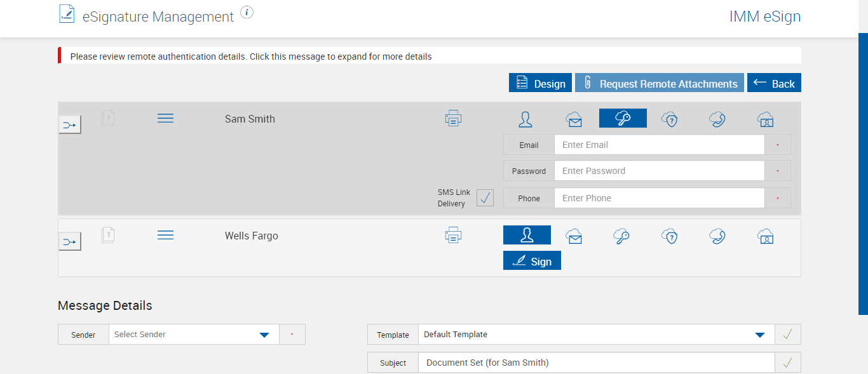The image size is (868, 374).
Task: Click Wells Fargo's key password authentication icon
Action: click(621, 236)
